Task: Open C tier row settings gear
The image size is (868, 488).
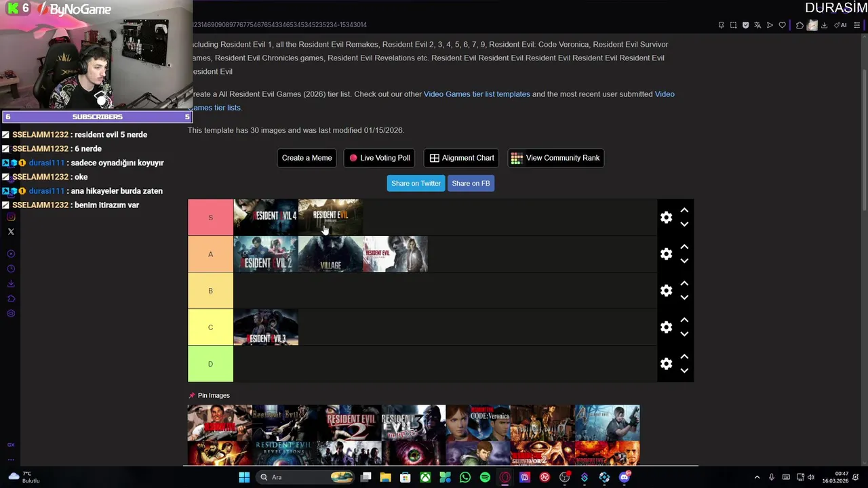Action: tap(666, 327)
